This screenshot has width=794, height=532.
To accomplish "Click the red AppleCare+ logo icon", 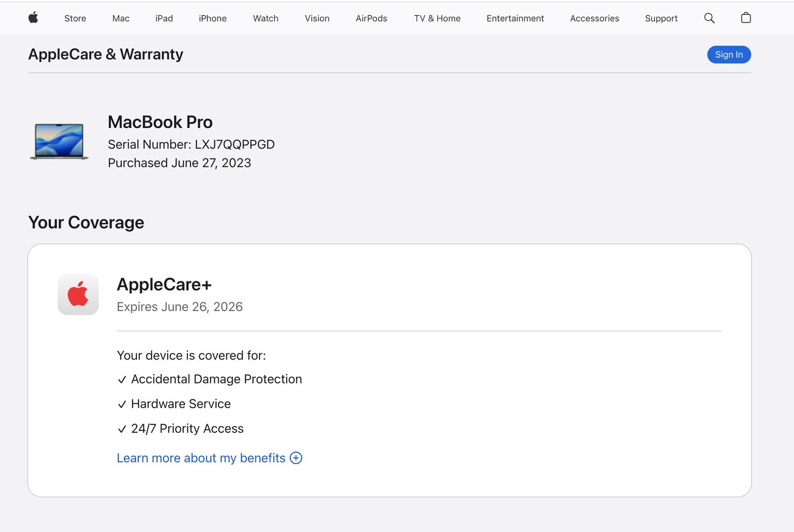I will click(78, 295).
